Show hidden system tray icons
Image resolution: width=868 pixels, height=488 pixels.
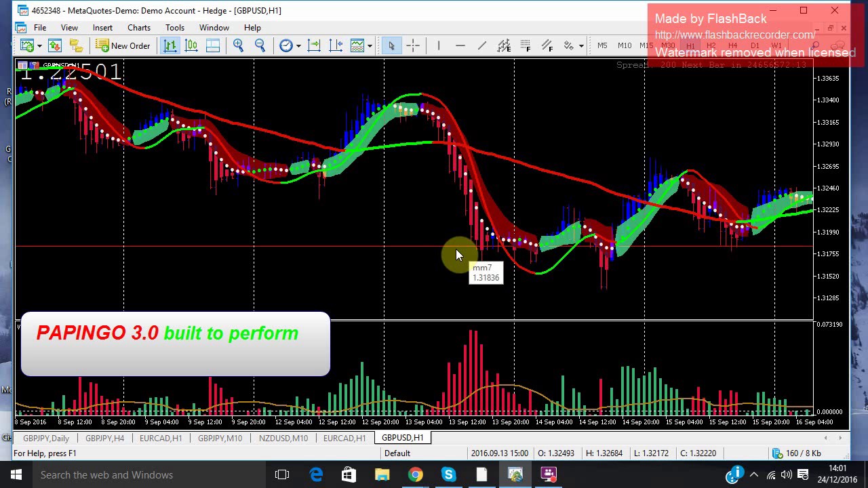753,475
